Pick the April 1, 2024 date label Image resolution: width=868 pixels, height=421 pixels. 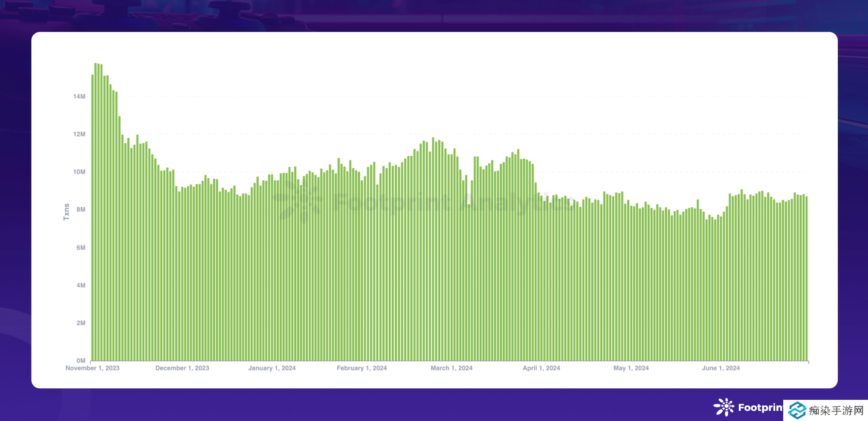click(x=541, y=368)
